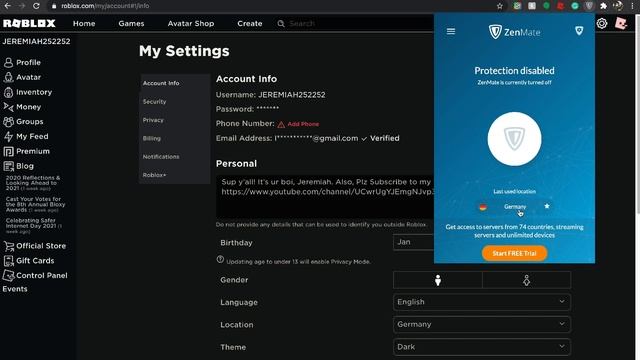Toggle ZenMate protection with the big shield
This screenshot has width=640, height=360.
[514, 139]
